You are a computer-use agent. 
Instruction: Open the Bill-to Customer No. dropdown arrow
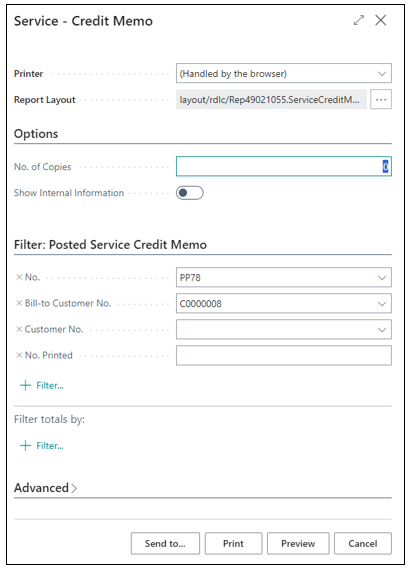click(x=382, y=304)
